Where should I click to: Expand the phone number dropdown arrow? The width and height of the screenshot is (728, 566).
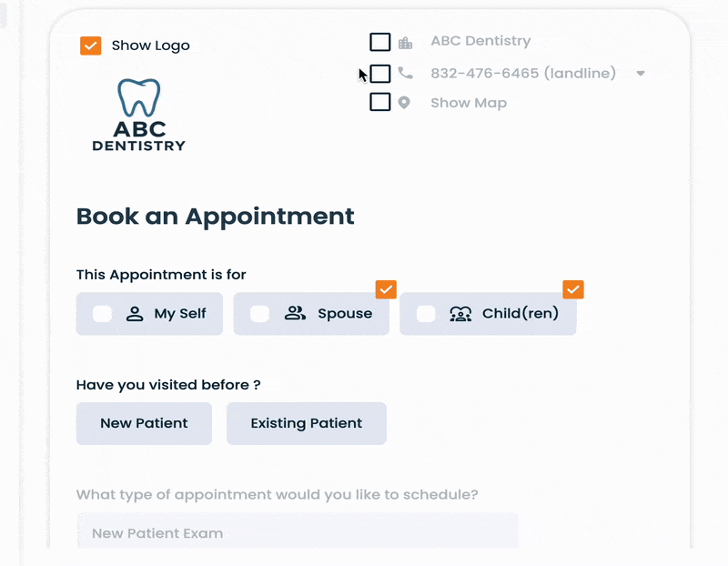641,74
